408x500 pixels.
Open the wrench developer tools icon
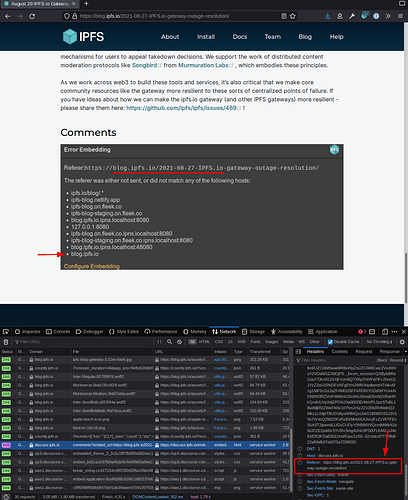352,16
